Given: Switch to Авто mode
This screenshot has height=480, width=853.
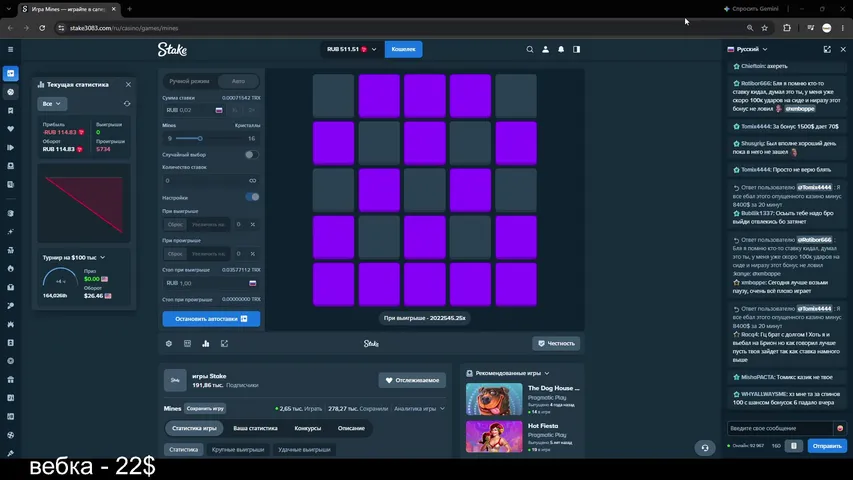Looking at the screenshot, I should point(238,81).
